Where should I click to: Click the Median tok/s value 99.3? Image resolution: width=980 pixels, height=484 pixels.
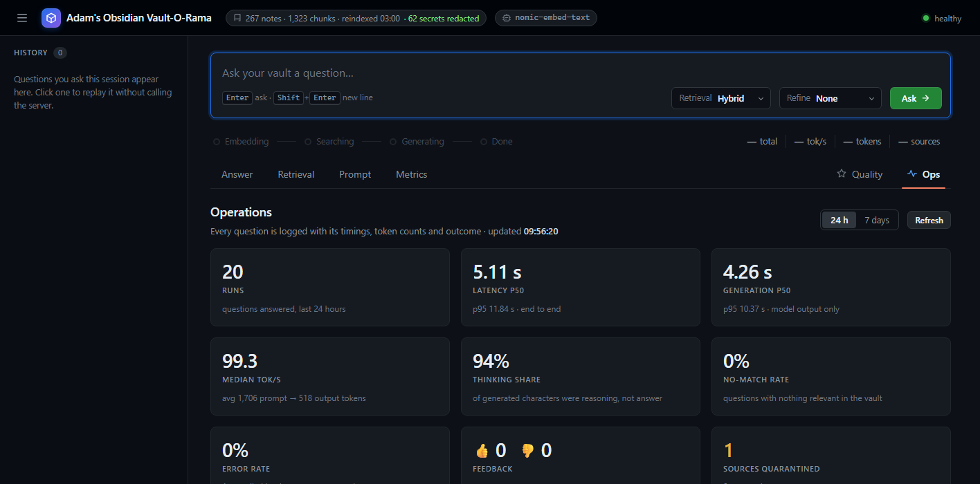[x=240, y=361]
